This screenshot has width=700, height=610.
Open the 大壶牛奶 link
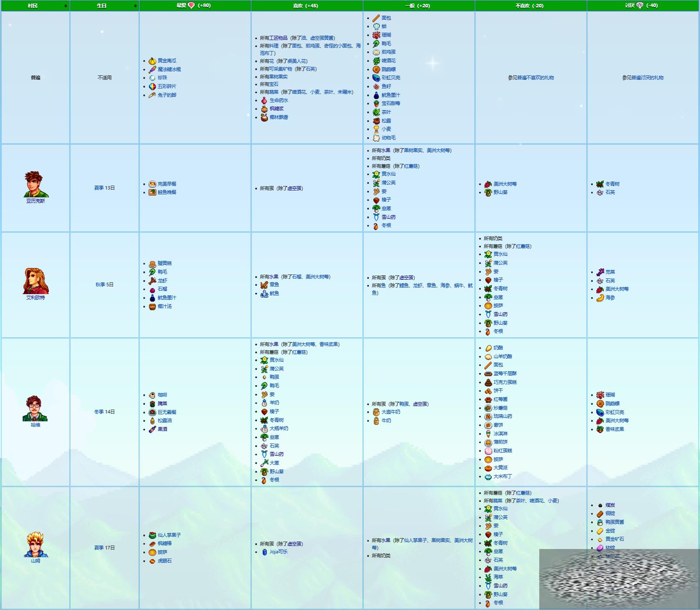tap(391, 412)
